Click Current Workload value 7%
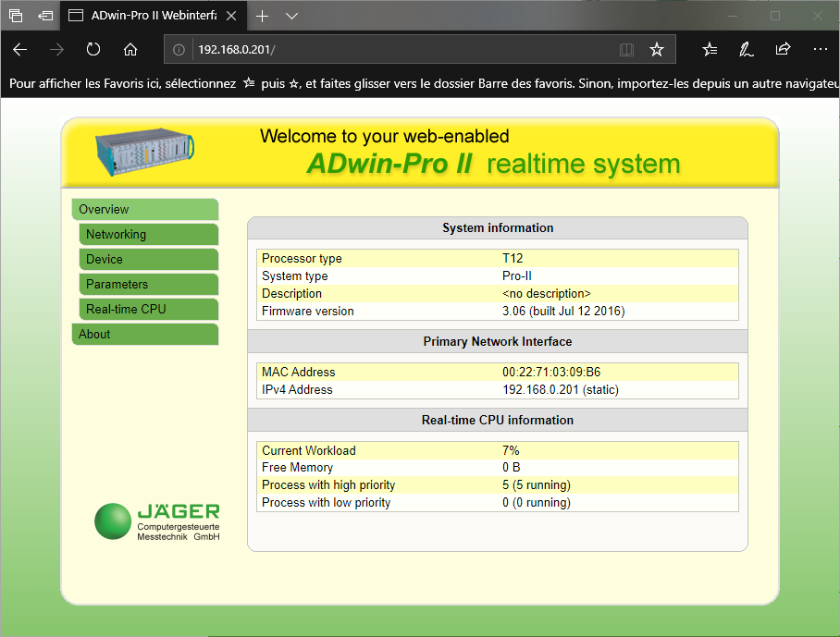This screenshot has height=637, width=840. [511, 450]
